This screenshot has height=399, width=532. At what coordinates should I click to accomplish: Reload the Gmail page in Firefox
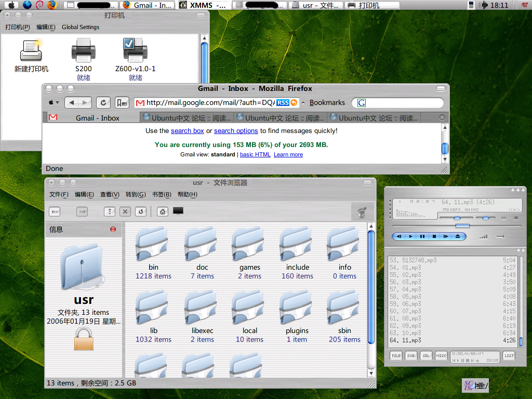pos(103,102)
